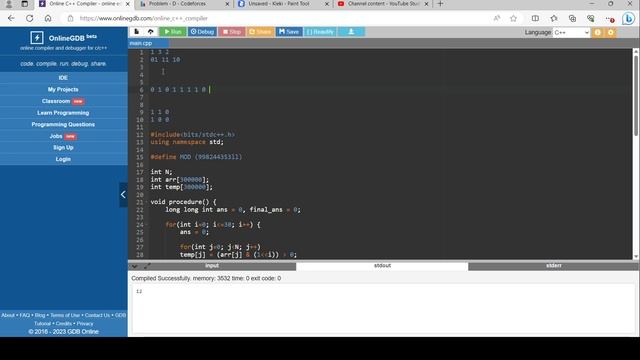The width and height of the screenshot is (640, 360).
Task: Click the upload file icon
Action: pyautogui.click(x=151, y=32)
